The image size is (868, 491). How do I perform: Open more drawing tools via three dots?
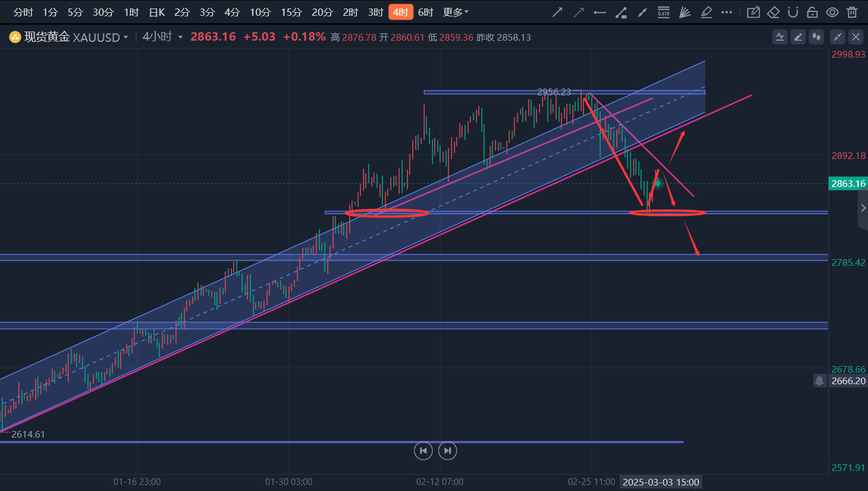(727, 12)
